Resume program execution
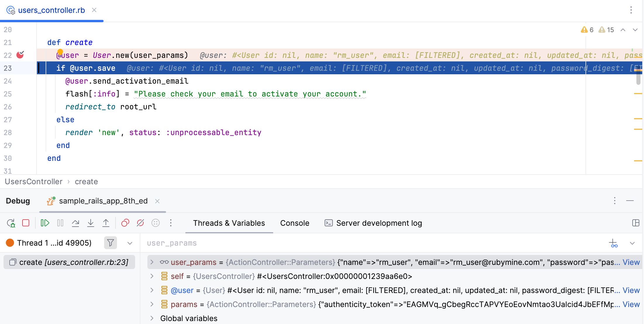 pos(45,223)
